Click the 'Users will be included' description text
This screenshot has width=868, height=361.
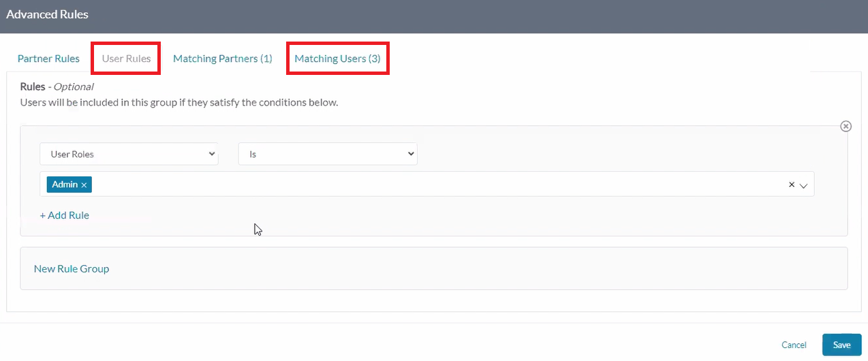pyautogui.click(x=179, y=103)
